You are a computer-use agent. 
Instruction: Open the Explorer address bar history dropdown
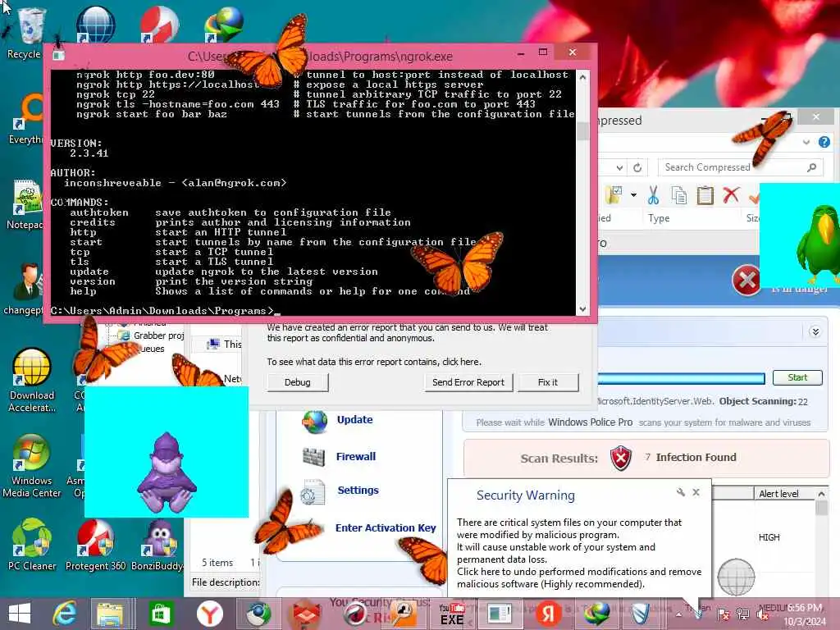(619, 167)
